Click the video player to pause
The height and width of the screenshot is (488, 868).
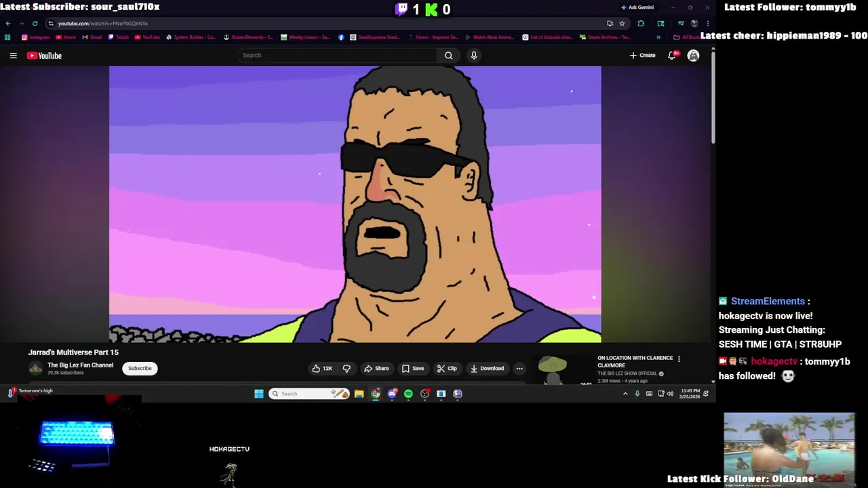(x=355, y=204)
